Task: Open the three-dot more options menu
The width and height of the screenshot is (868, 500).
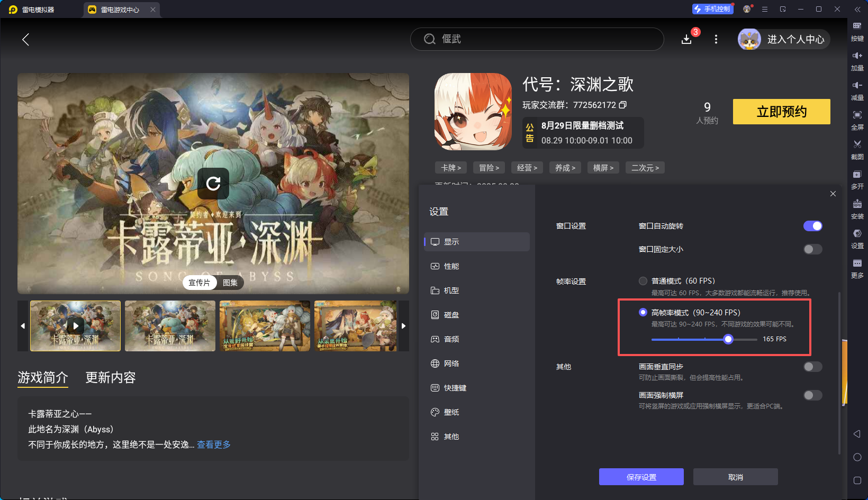Action: (716, 39)
